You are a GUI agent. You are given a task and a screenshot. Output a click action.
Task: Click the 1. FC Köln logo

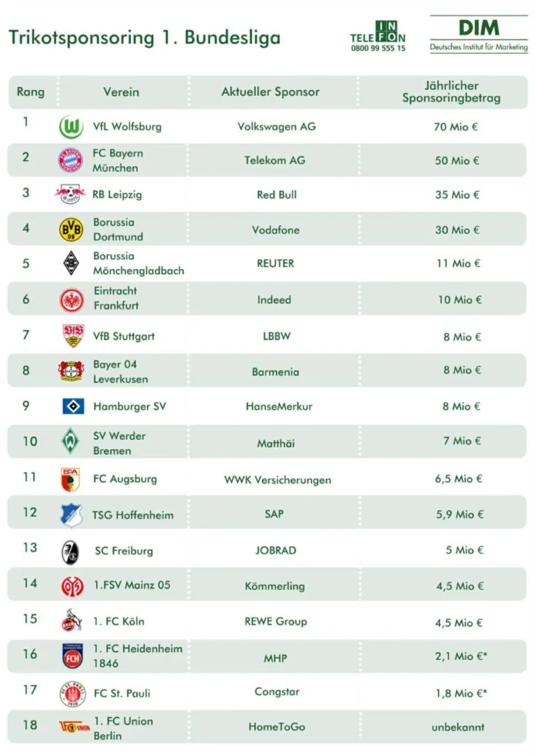coord(72,622)
